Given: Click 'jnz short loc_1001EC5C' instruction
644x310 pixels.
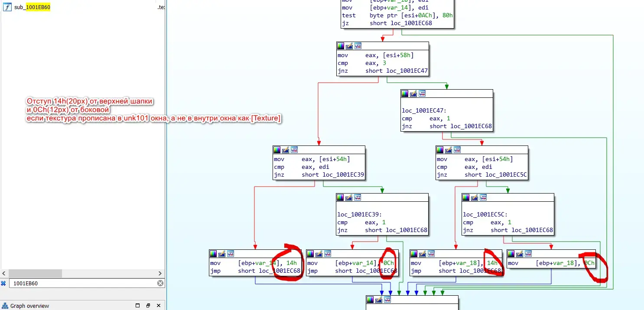Looking at the screenshot, I should point(482,175).
